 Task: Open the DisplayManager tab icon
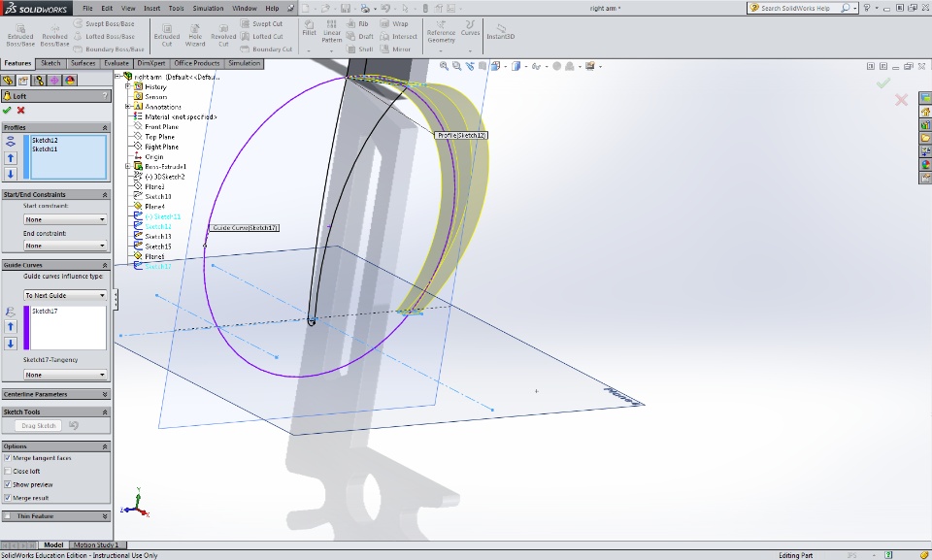(70, 81)
